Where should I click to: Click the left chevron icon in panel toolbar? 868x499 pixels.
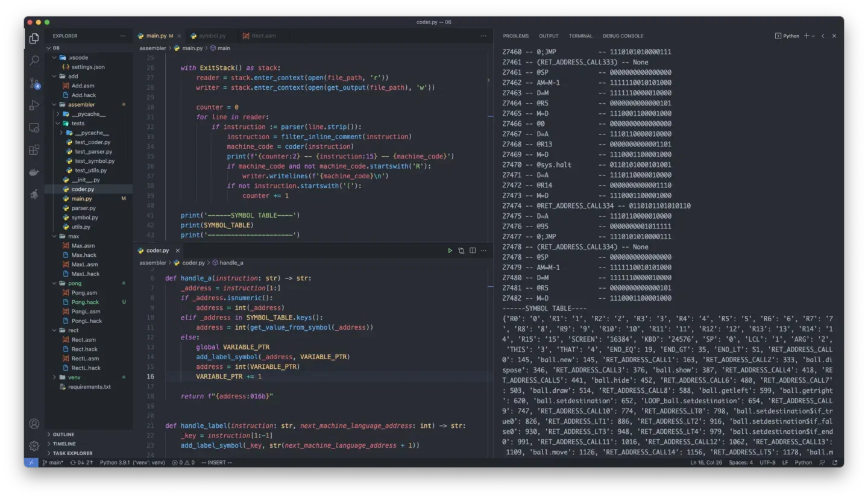point(823,36)
